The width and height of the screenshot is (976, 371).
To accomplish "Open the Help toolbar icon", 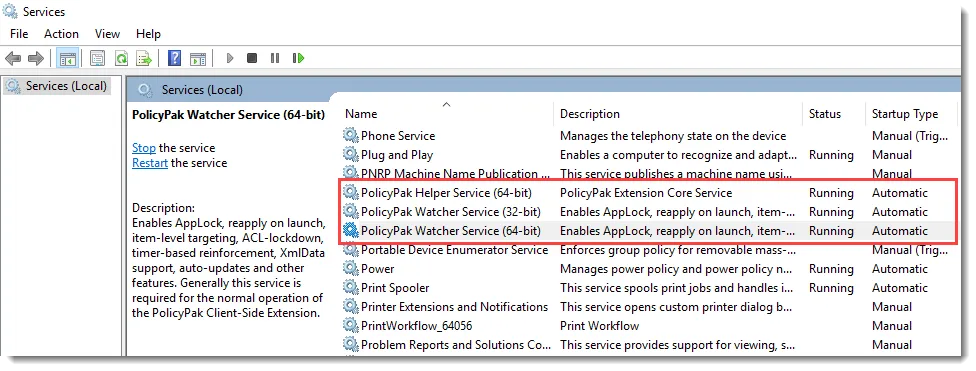I will coord(175,59).
